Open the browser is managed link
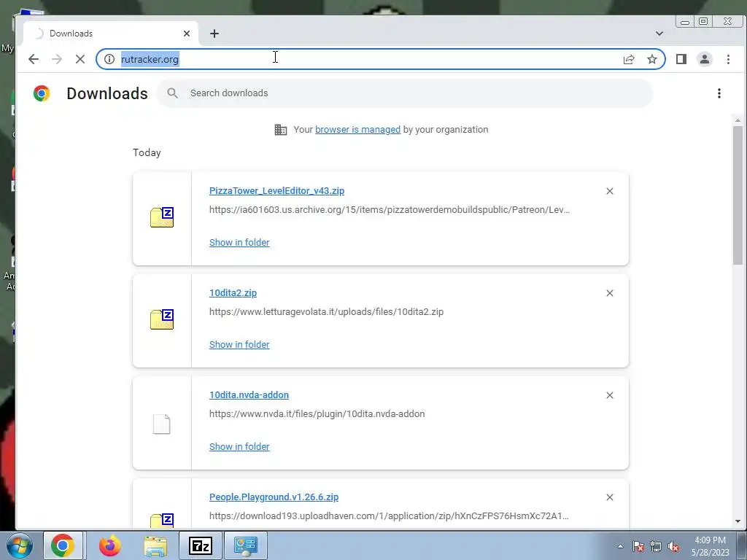Image resolution: width=747 pixels, height=560 pixels. [357, 130]
